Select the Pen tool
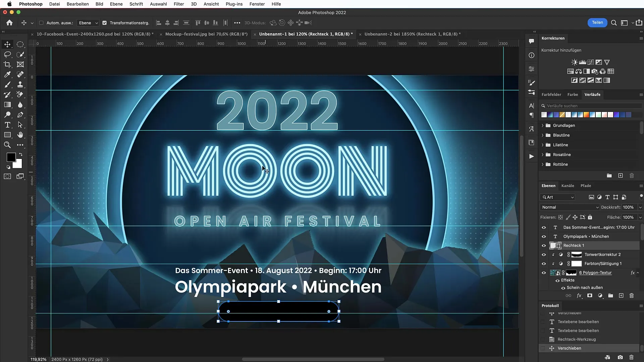The image size is (644, 362). 20,115
